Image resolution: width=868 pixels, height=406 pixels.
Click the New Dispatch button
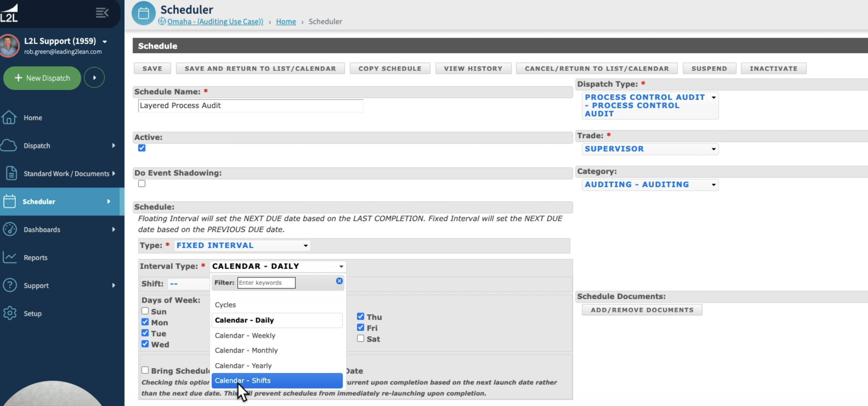42,78
